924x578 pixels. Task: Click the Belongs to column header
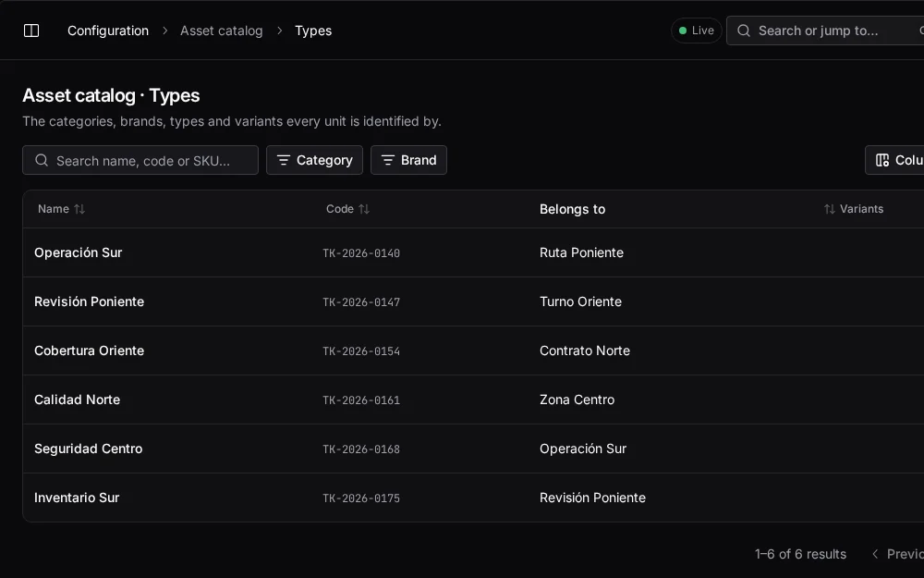point(572,209)
